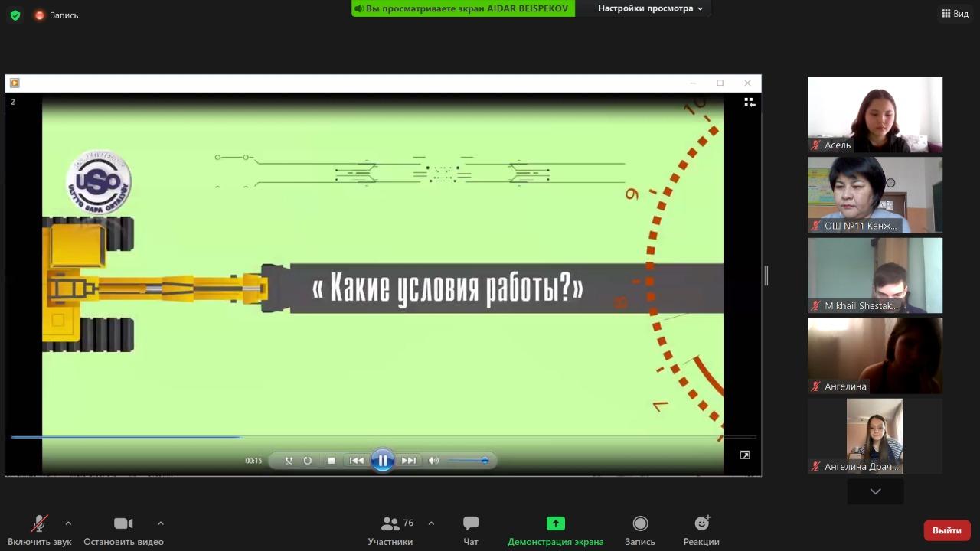The width and height of the screenshot is (980, 551).
Task: Pause the video in the media player
Action: pyautogui.click(x=382, y=461)
